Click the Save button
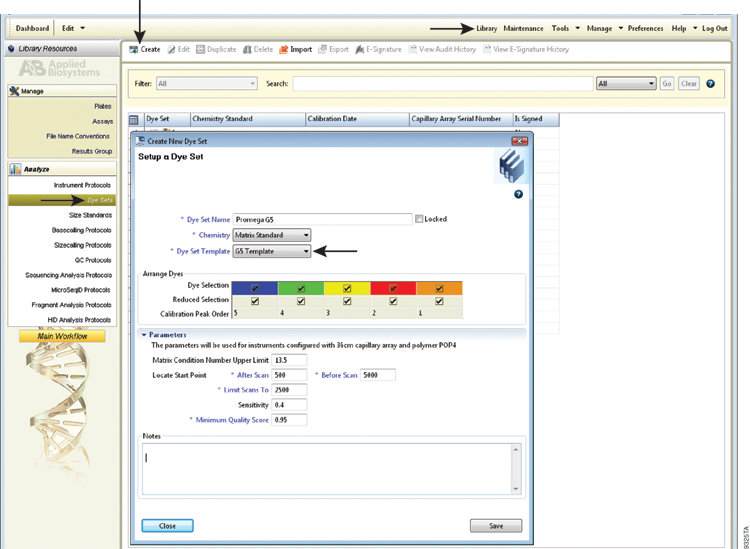The width and height of the screenshot is (750, 549). (496, 526)
